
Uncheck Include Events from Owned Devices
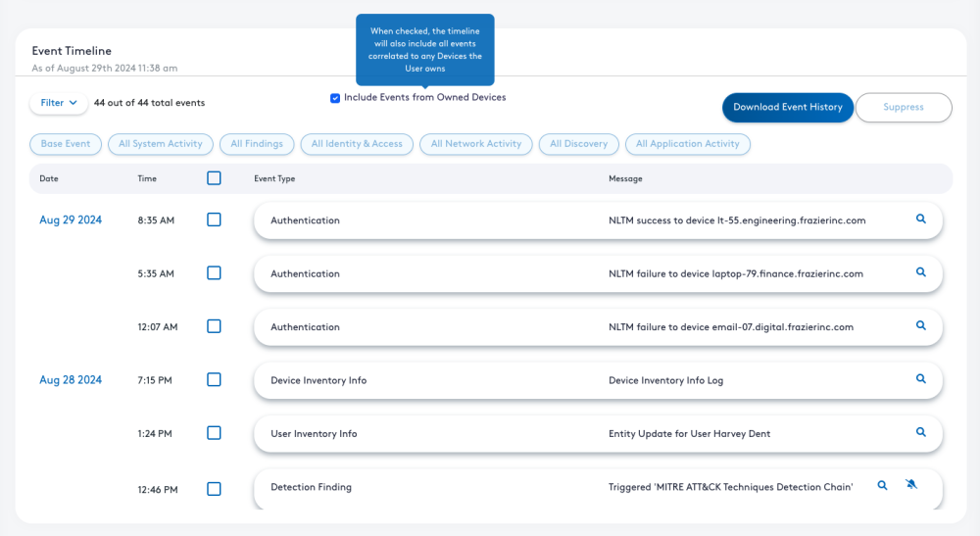pos(335,98)
